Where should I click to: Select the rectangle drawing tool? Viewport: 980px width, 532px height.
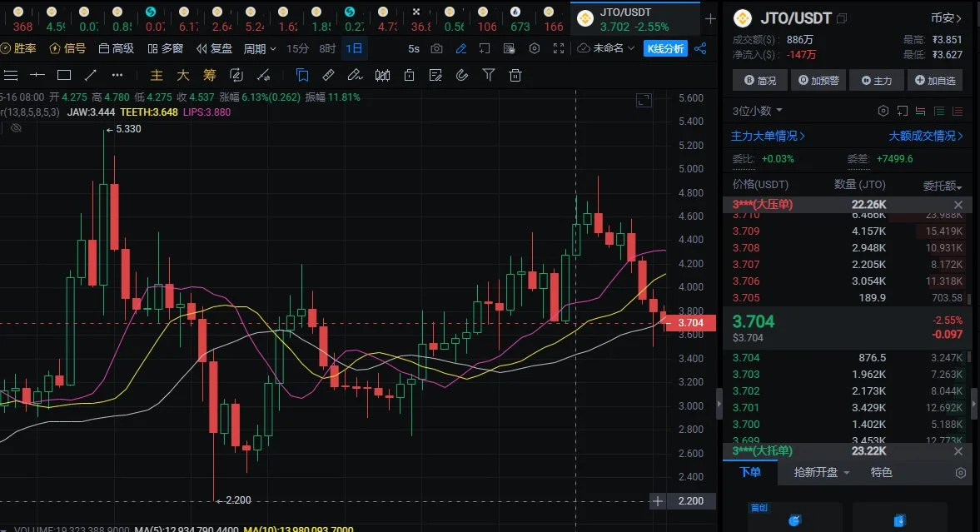[x=63, y=76]
